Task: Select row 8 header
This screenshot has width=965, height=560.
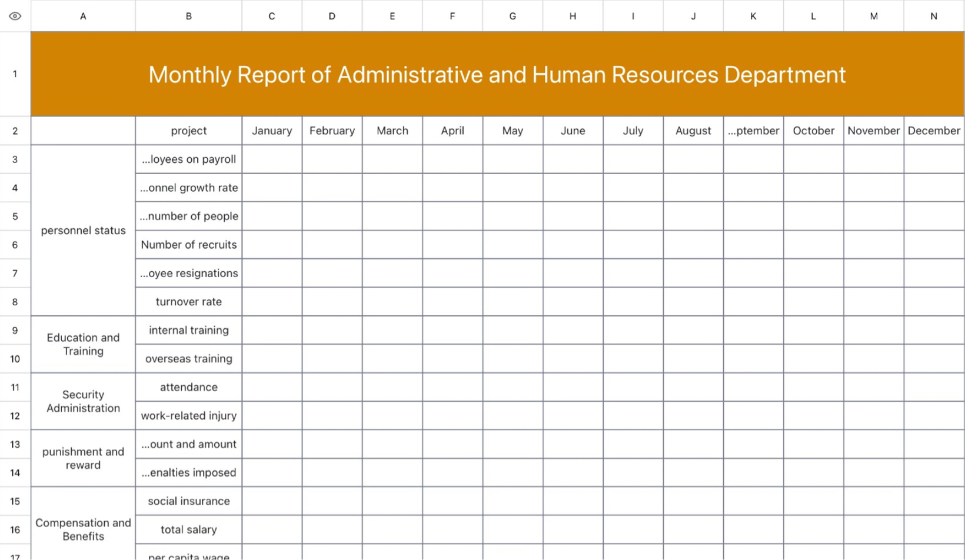Action: click(x=15, y=302)
